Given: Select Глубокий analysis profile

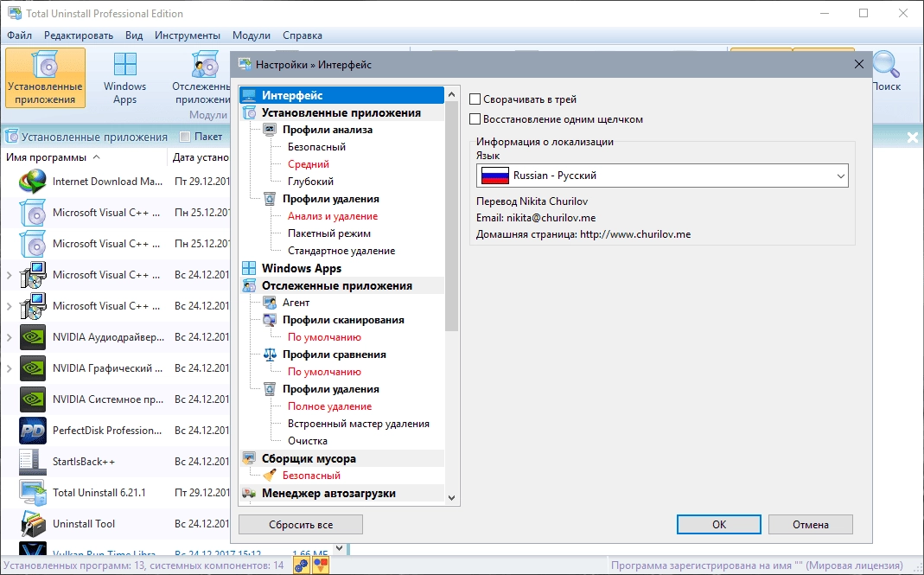Looking at the screenshot, I should coord(310,182).
